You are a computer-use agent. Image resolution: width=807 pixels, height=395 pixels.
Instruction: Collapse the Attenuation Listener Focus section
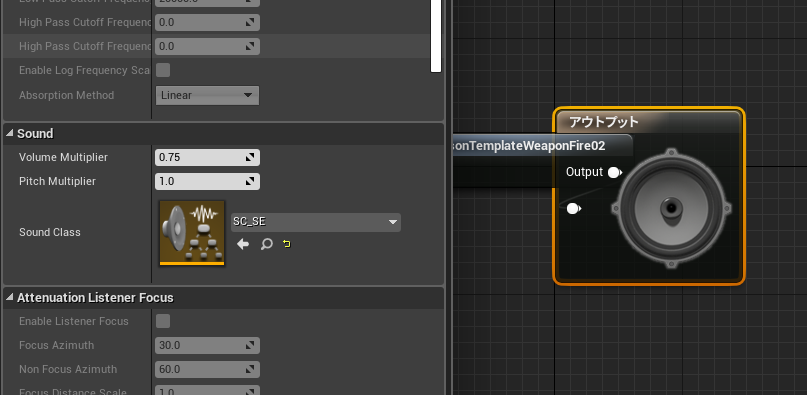tap(10, 297)
